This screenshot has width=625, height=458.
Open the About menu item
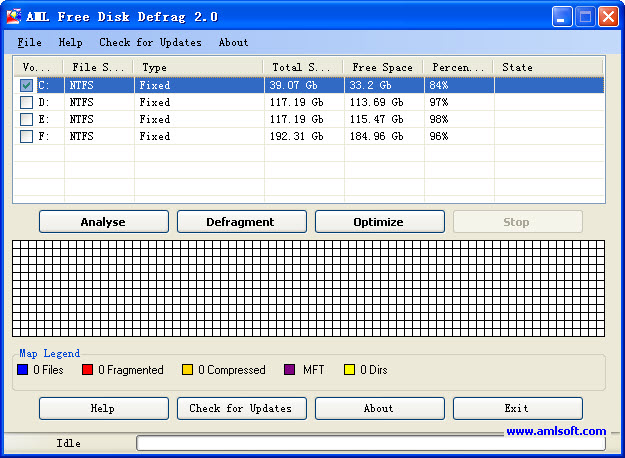(233, 43)
